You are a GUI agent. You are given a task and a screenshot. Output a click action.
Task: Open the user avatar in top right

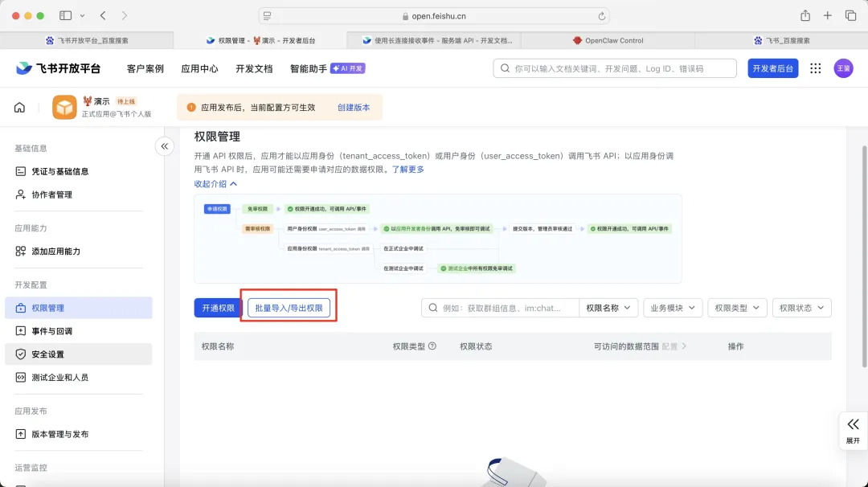[x=843, y=68]
